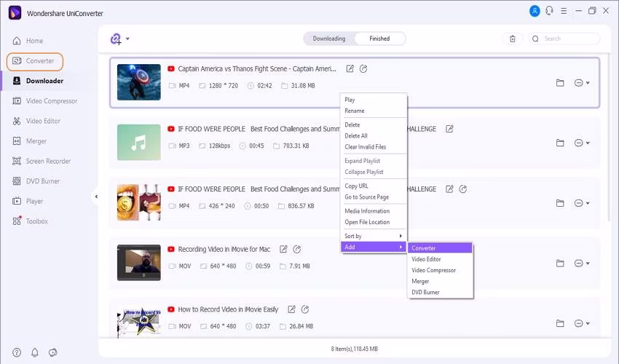This screenshot has height=364, width=619.
Task: Click the music note MP3 thumbnail
Action: click(x=139, y=143)
